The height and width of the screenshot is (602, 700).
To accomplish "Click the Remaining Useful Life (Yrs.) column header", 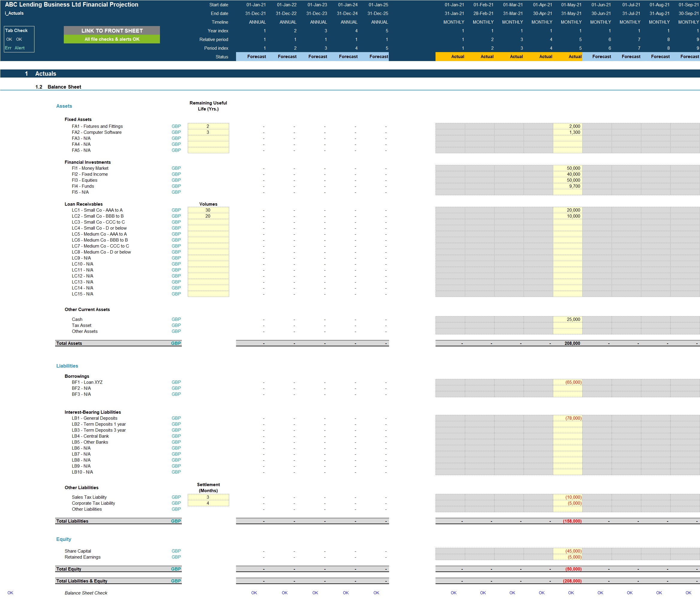I will (x=208, y=106).
